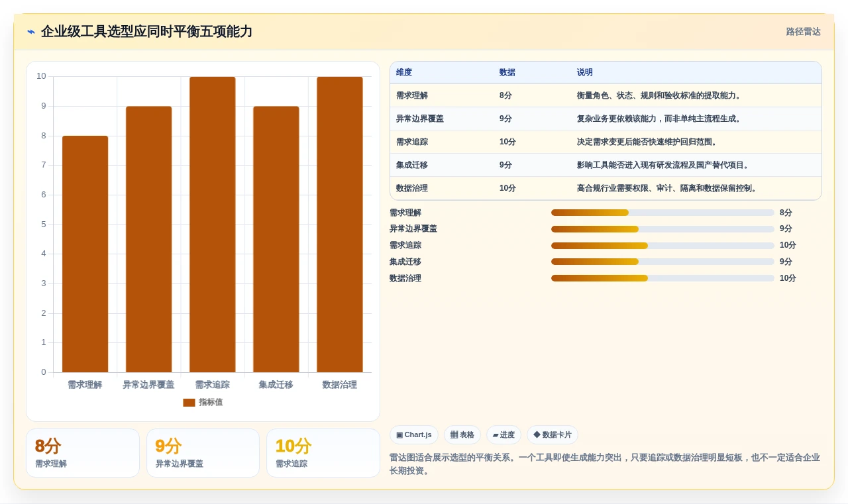This screenshot has height=504, width=848.
Task: Click the 集成迁移 bar in chart
Action: [x=276, y=239]
